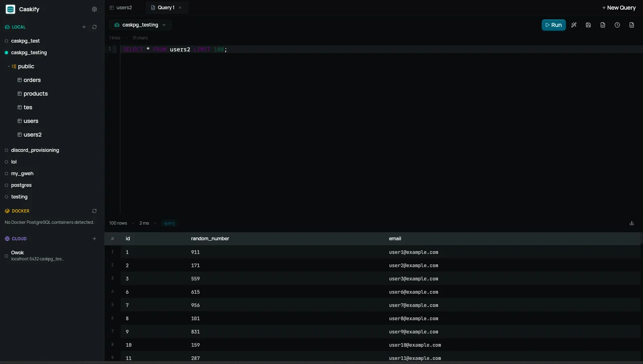
Task: Open the caskpg_testing database dropdown
Action: tap(140, 25)
